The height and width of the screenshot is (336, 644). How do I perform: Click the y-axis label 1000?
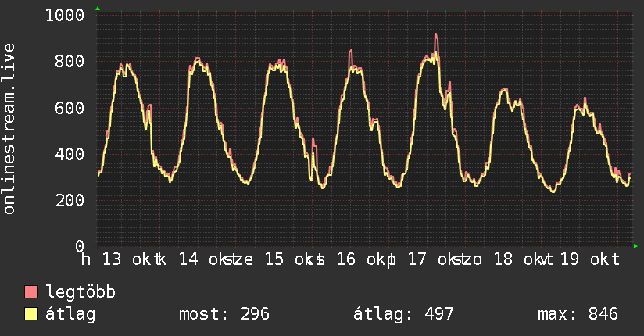(65, 15)
